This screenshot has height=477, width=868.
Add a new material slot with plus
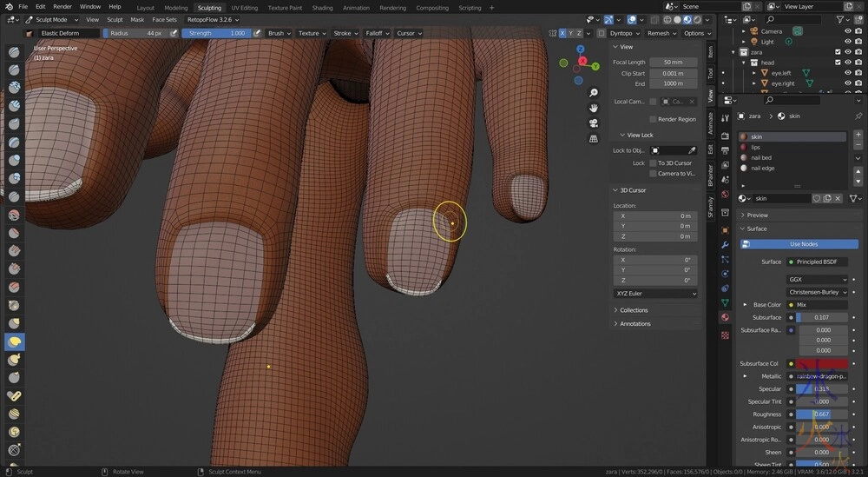click(858, 136)
